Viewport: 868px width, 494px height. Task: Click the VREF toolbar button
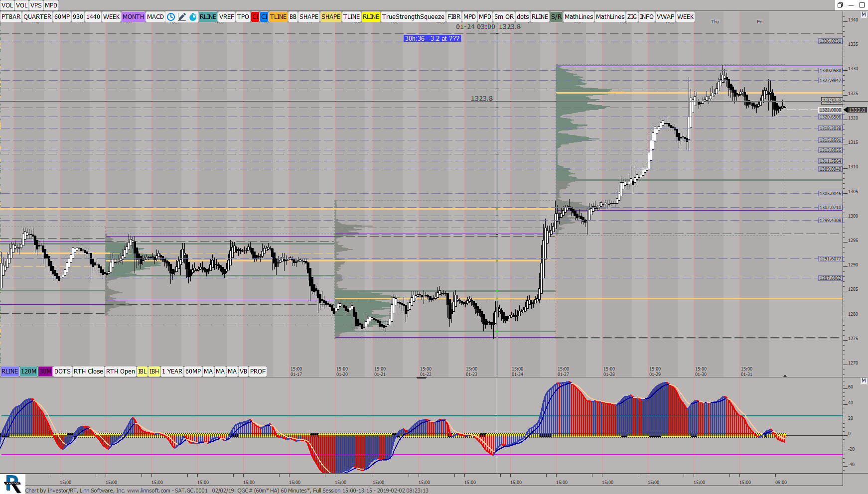[227, 17]
